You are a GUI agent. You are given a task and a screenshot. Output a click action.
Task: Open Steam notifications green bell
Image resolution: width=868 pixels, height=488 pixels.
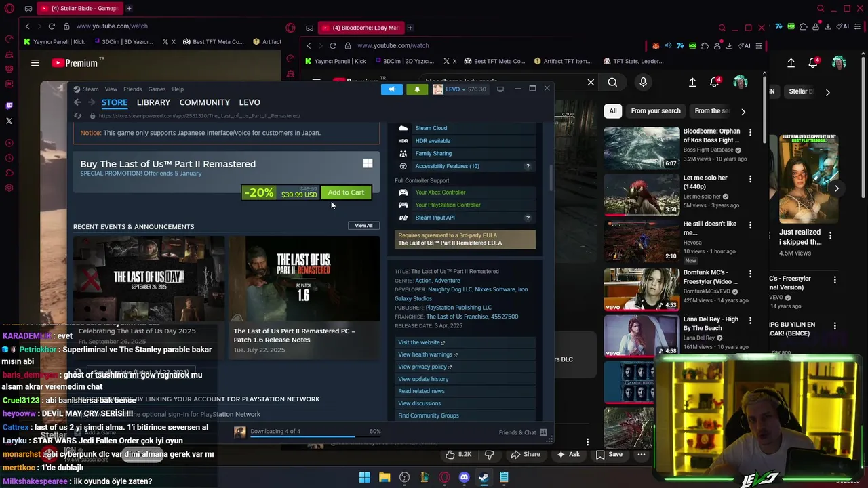(x=417, y=89)
